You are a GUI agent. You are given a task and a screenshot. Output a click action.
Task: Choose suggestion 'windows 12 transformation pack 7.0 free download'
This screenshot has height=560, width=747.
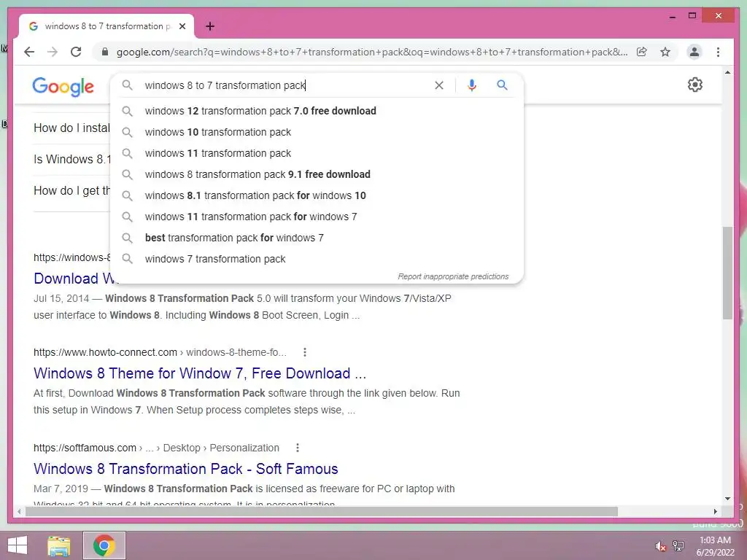(x=317, y=111)
